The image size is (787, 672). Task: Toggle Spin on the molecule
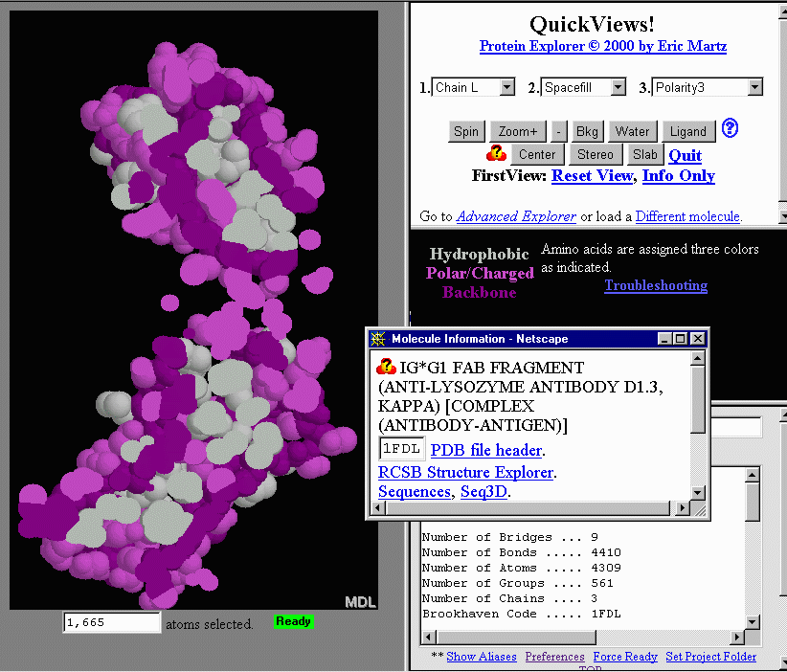click(x=466, y=132)
